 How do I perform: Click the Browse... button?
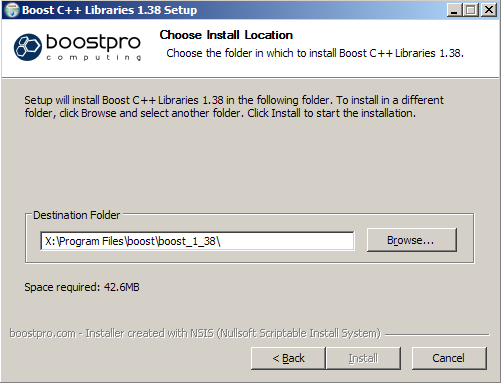click(412, 240)
